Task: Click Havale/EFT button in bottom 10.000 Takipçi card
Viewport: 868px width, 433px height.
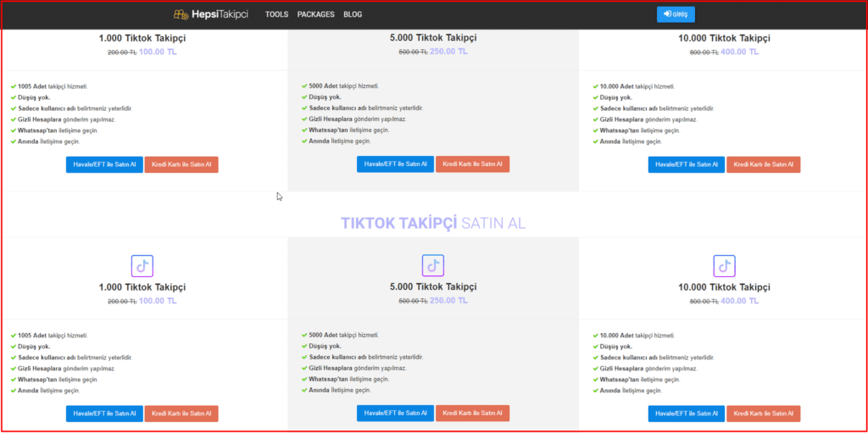Action: [x=686, y=414]
